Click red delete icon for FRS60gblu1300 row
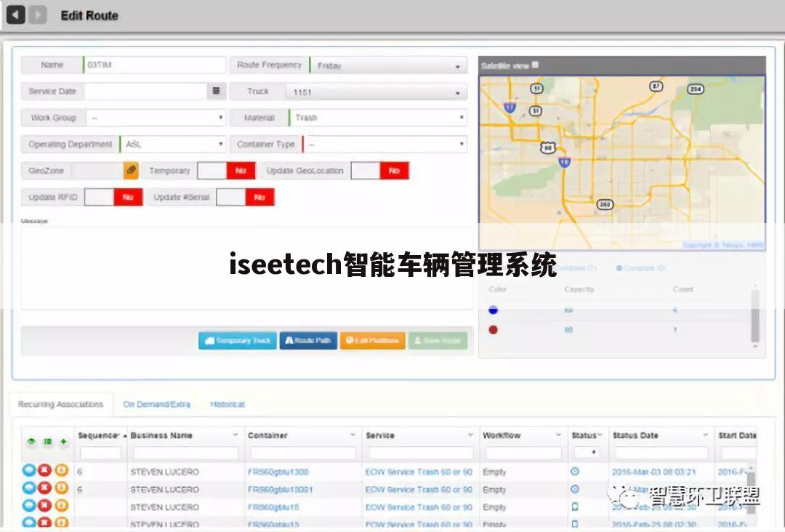This screenshot has height=532, width=785. [x=45, y=470]
